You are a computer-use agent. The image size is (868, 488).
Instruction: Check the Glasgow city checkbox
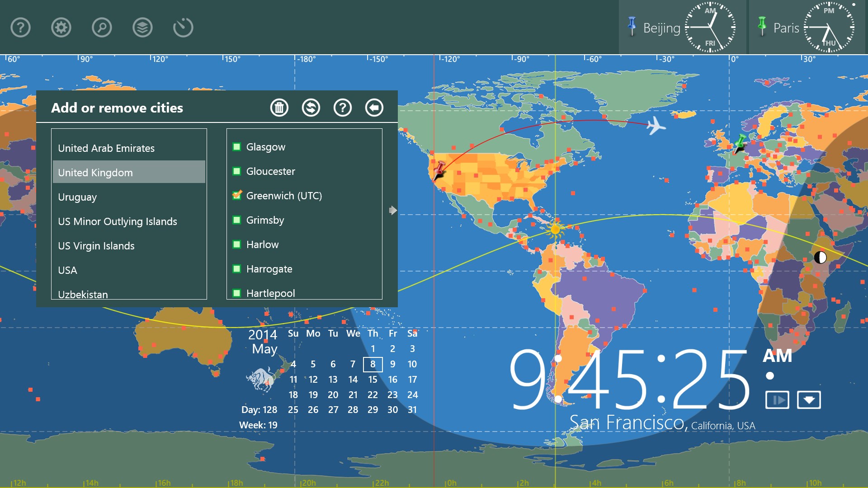236,147
